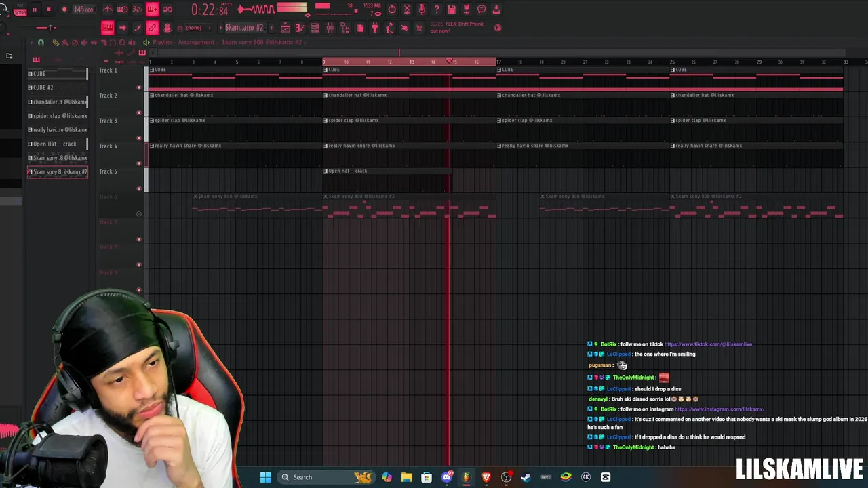Open the plugin picker plug icon

[375, 28]
